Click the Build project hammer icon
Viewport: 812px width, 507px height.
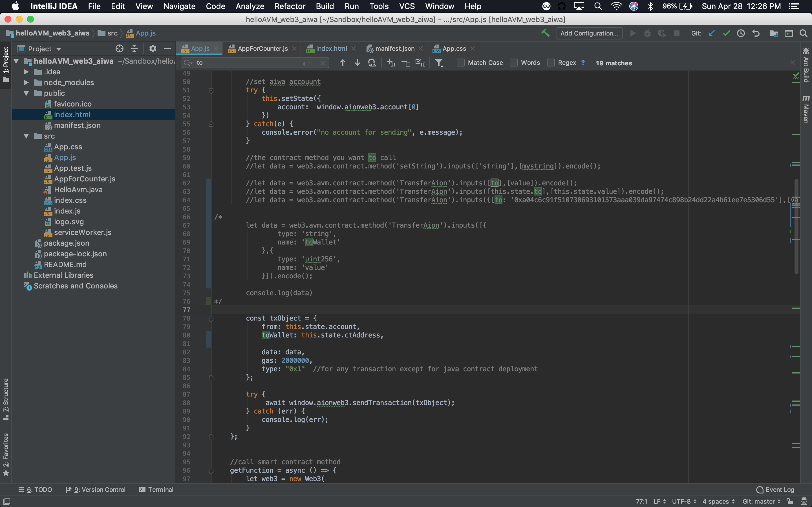click(x=545, y=33)
